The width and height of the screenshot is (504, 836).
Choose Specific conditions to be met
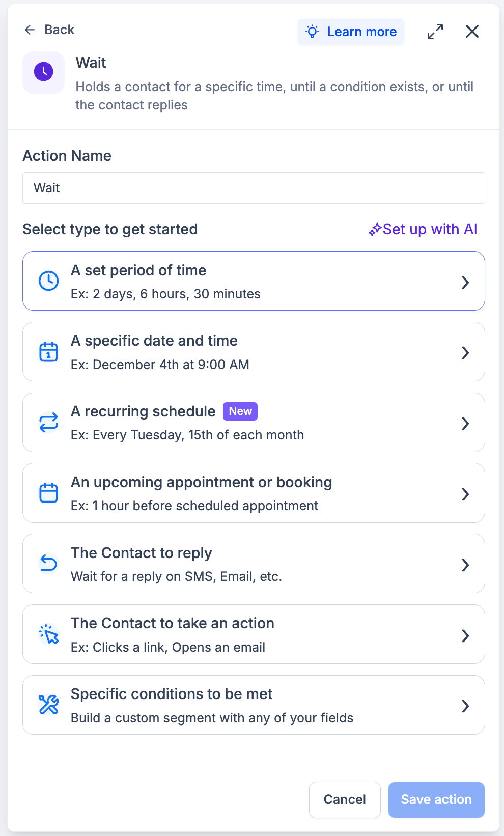click(x=254, y=705)
